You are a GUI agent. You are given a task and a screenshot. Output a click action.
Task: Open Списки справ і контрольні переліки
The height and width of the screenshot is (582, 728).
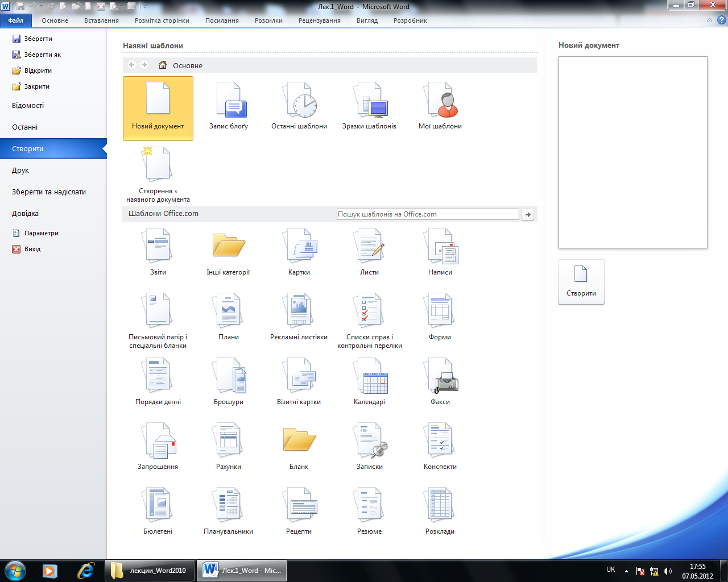[370, 321]
